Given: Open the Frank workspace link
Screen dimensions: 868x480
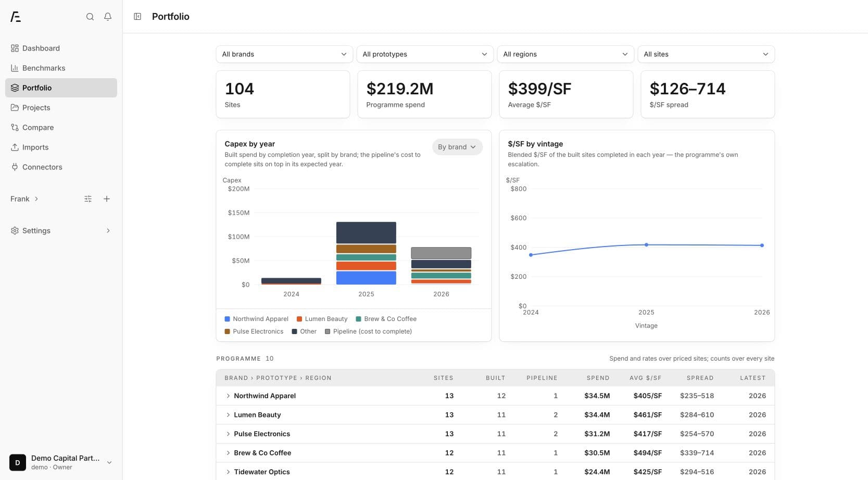Looking at the screenshot, I should 24,199.
